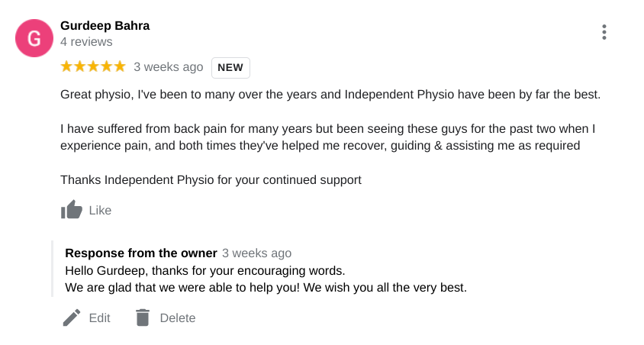
Task: Click the review's 3 weeks ago timestamp
Action: (x=169, y=67)
